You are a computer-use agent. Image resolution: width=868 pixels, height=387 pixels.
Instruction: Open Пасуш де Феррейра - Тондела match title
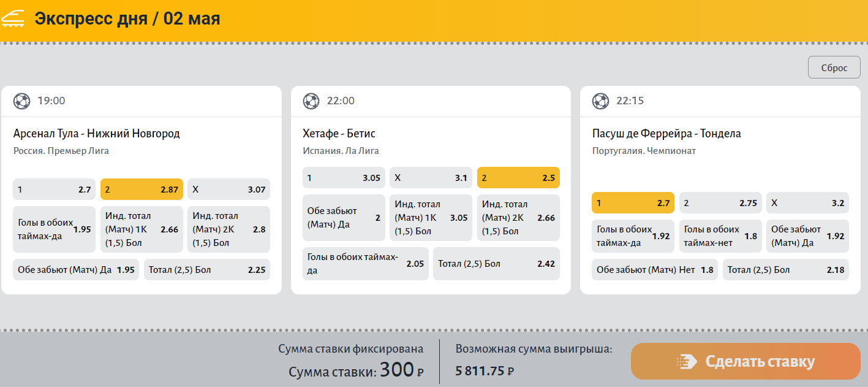pyautogui.click(x=666, y=134)
